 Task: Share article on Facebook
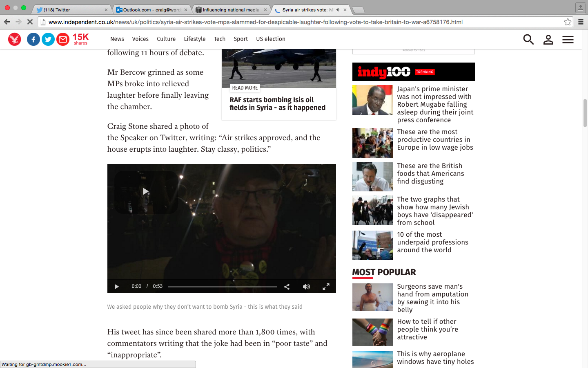coord(33,39)
